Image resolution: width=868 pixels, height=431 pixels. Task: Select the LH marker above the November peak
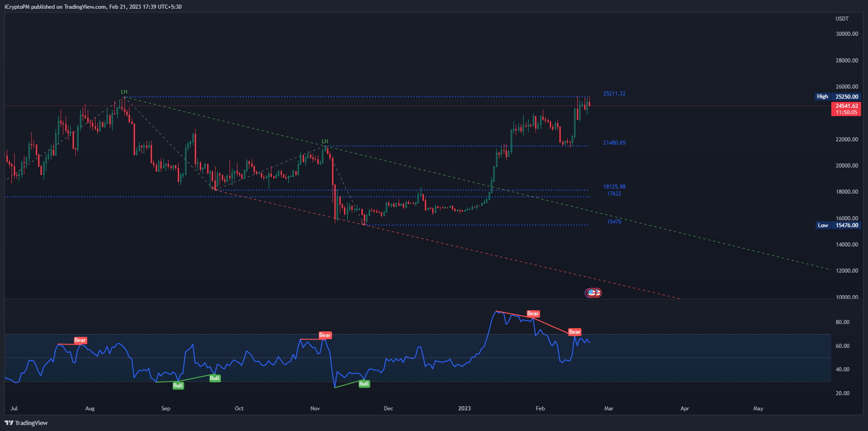(325, 140)
